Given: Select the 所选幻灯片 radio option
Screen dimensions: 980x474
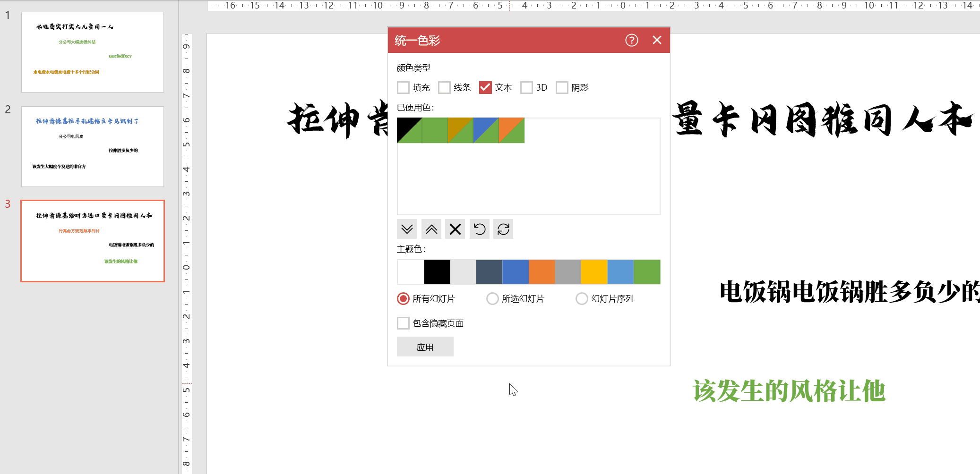Looking at the screenshot, I should (492, 299).
